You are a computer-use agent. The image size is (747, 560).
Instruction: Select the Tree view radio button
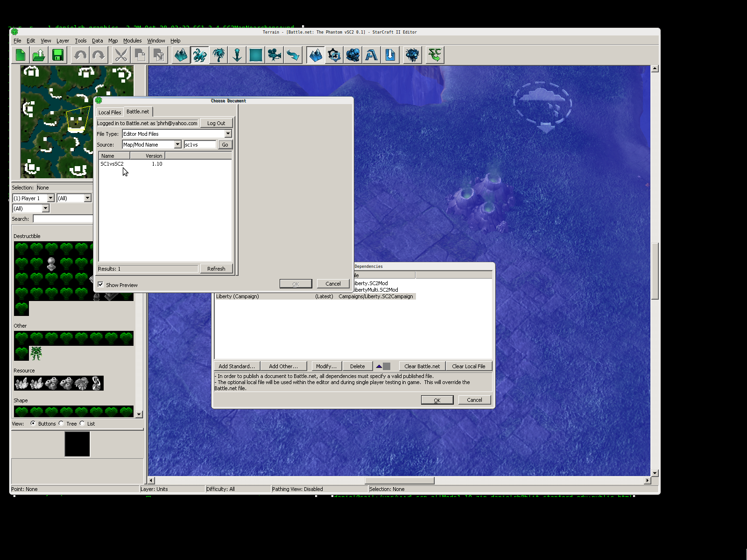tap(61, 424)
